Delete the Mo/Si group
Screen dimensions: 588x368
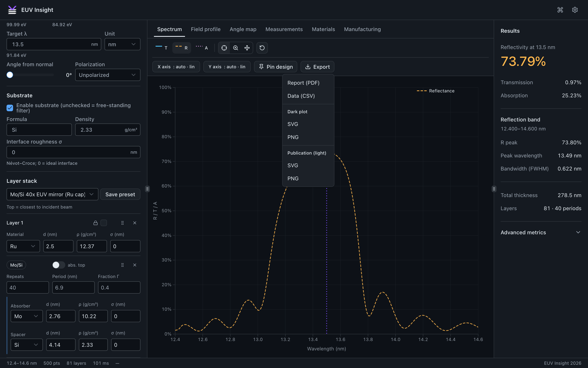pyautogui.click(x=135, y=265)
